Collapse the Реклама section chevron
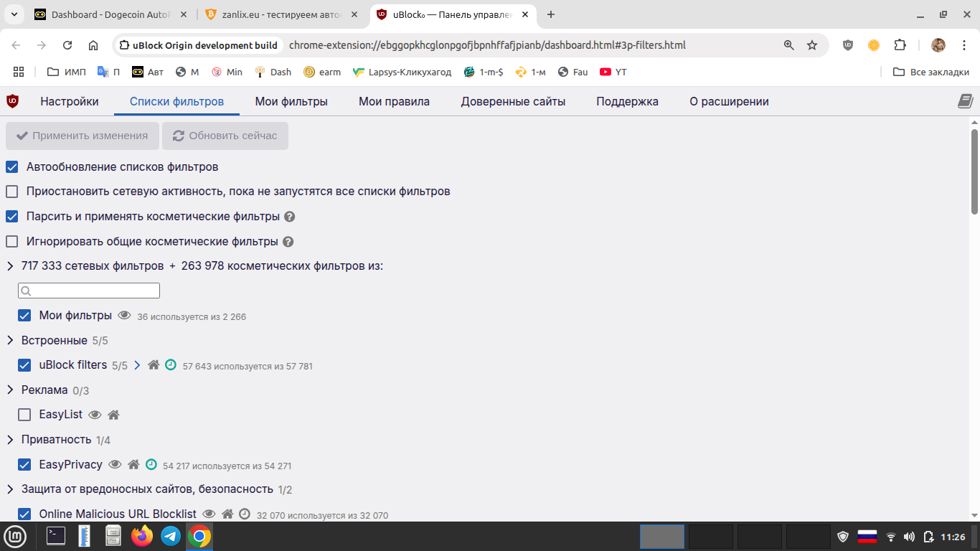 [11, 390]
